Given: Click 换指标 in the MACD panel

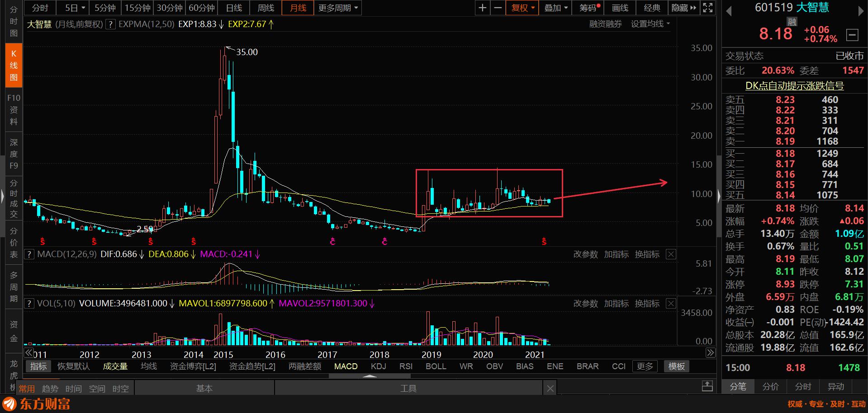Looking at the screenshot, I should [647, 254].
